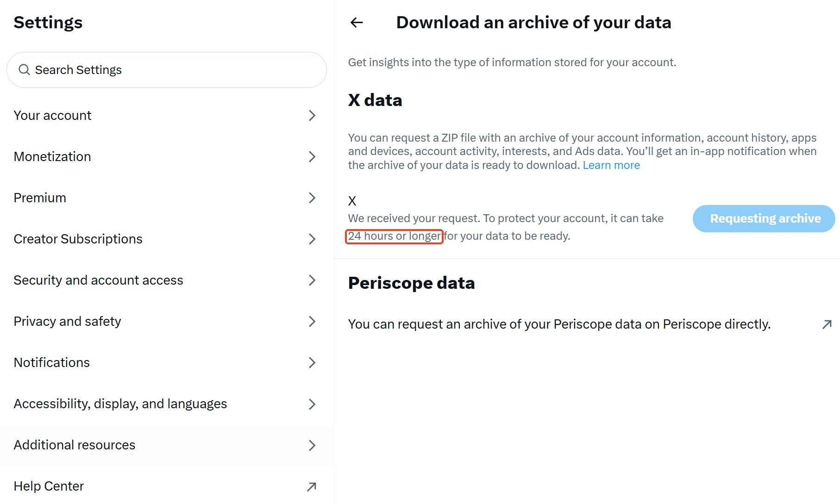Expand the Monetization chevron

[x=312, y=157]
